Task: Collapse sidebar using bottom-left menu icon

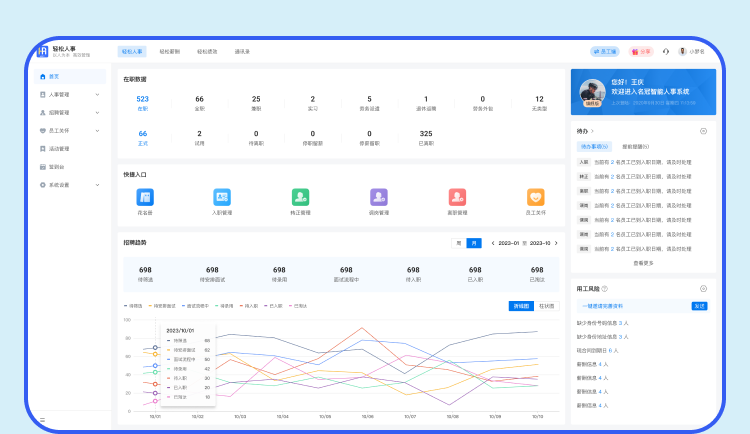Action: click(42, 420)
